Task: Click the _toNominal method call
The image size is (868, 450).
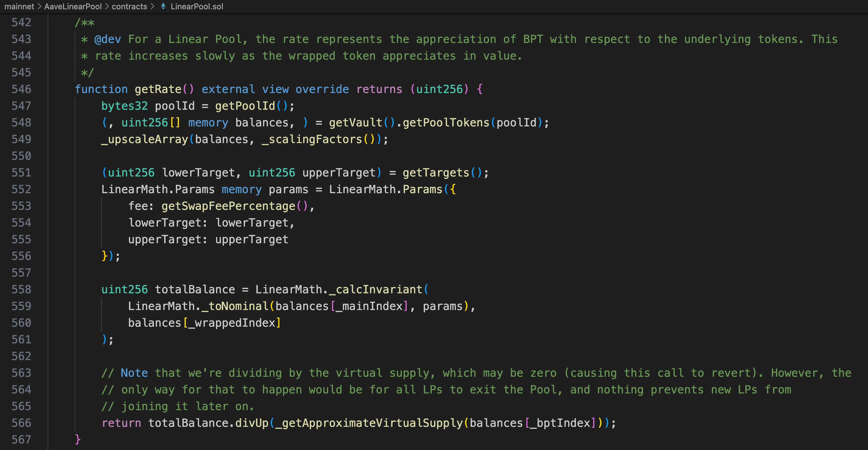Action: [x=235, y=306]
